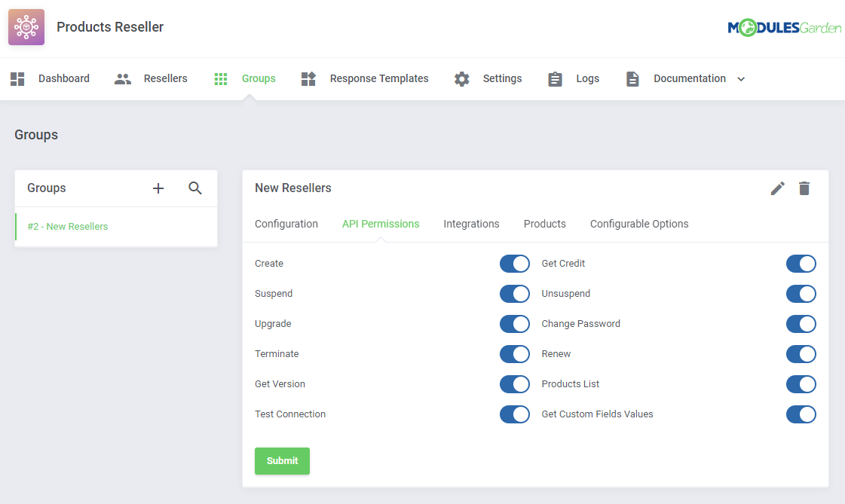Screen dimensions: 845x504
Task: Toggle the Terminate permission switch
Action: pyautogui.click(x=515, y=354)
